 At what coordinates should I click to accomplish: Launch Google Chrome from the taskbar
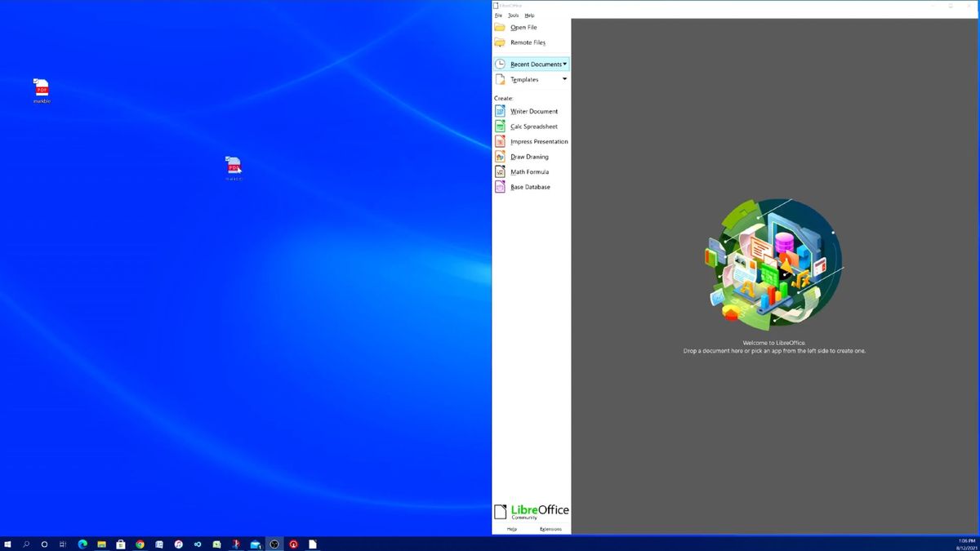tap(140, 544)
